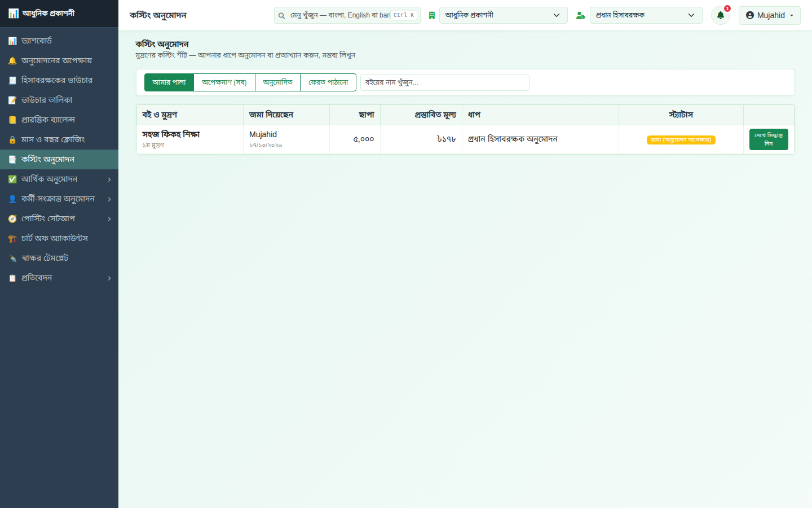Click the দেখে সিদ্ধান্ত নিন button
The width and height of the screenshot is (812, 508).
tap(769, 139)
